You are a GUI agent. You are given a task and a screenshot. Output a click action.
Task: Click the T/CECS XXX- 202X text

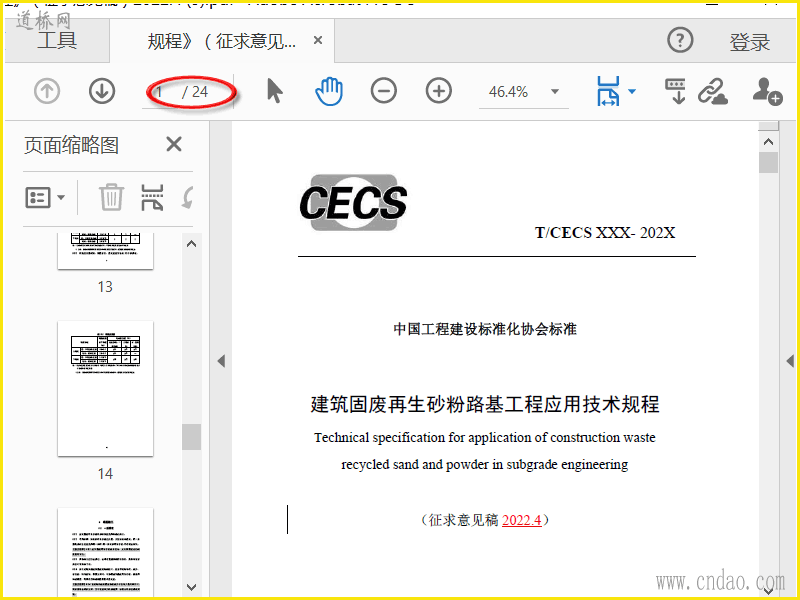605,233
